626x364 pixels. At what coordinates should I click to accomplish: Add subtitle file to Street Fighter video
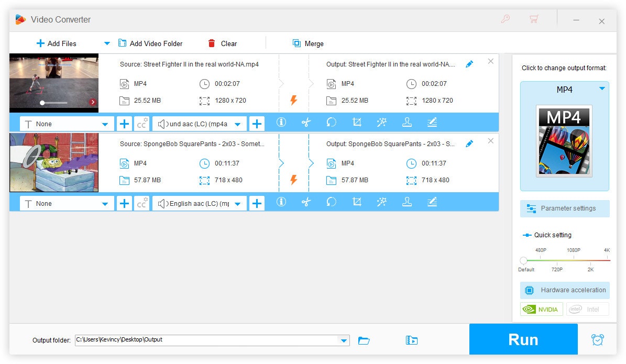pyautogui.click(x=124, y=124)
